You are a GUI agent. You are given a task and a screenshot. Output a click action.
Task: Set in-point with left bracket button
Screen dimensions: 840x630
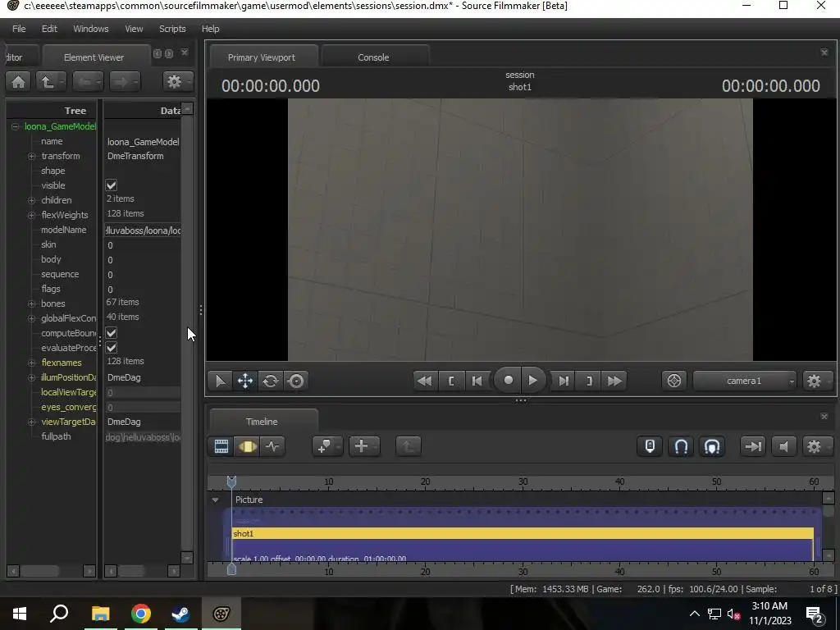point(450,381)
